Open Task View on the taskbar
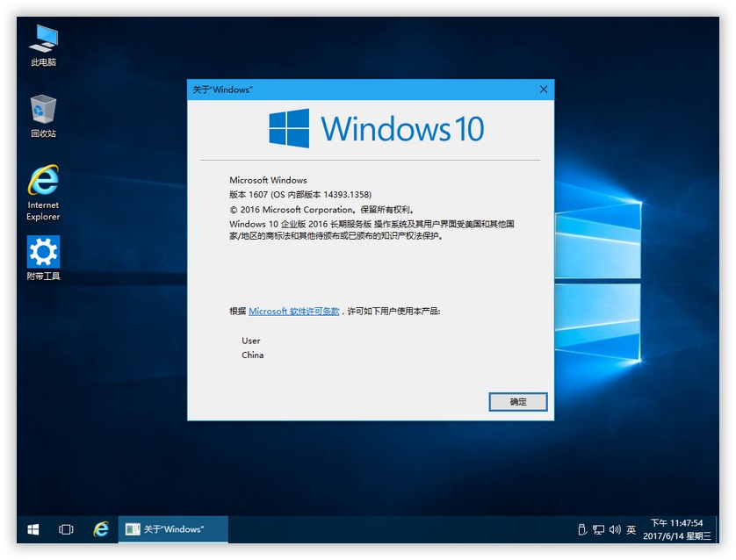This screenshot has width=736, height=560. (x=66, y=529)
